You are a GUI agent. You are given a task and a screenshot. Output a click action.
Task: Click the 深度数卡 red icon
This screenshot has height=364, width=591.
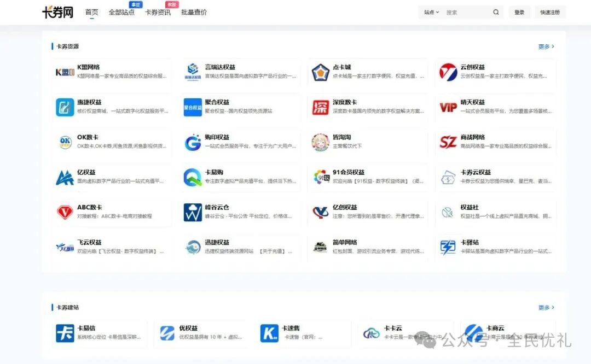[x=320, y=107]
